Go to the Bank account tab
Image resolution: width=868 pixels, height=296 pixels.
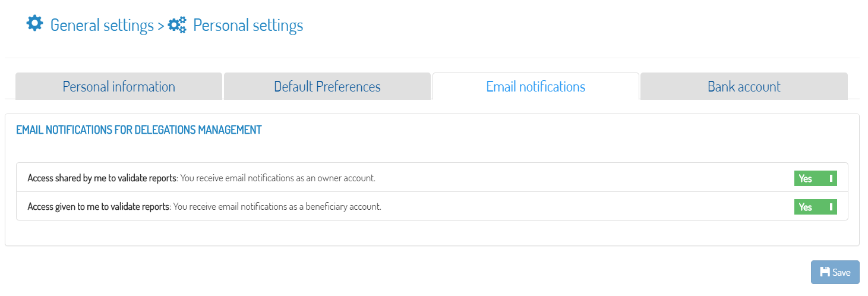click(744, 86)
